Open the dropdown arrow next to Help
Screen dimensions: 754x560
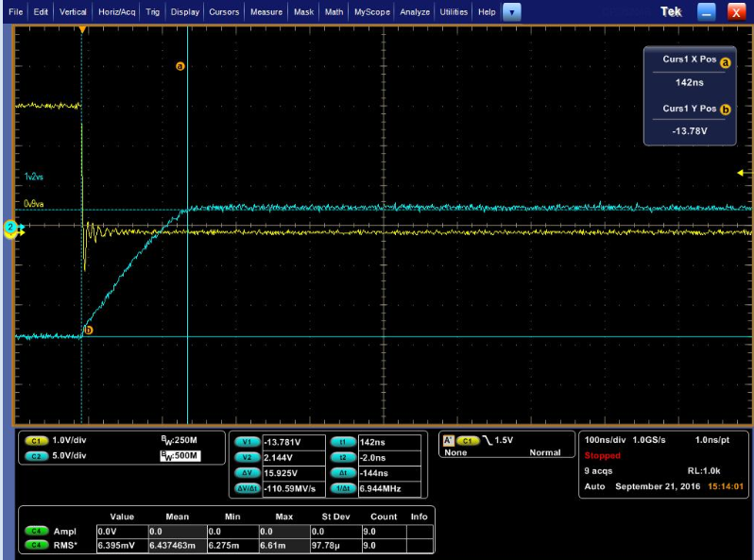(x=511, y=12)
